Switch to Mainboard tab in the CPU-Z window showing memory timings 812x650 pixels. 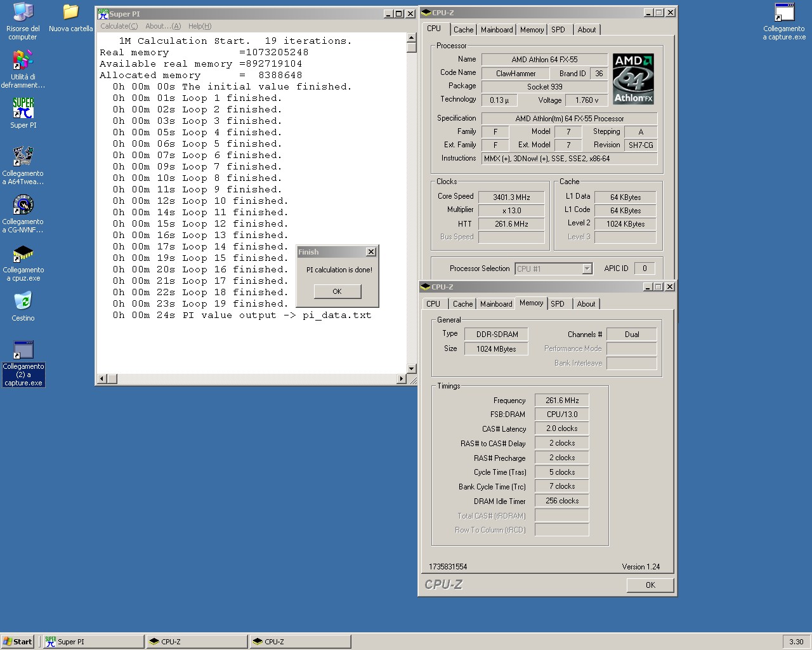[x=496, y=304]
